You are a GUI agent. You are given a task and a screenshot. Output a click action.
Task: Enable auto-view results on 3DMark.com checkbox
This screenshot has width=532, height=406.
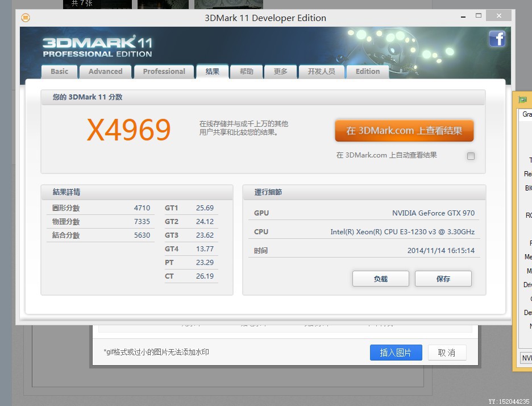point(471,156)
